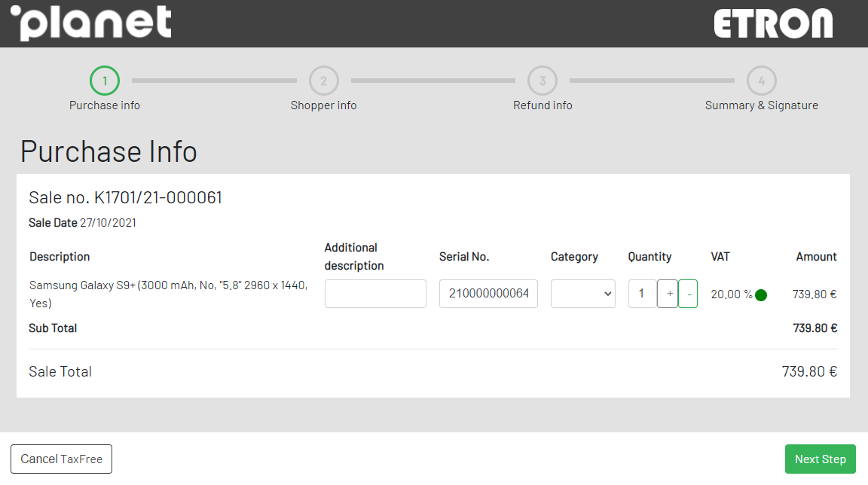Click the sale date 27/10/2021
Image resolution: width=868 pixels, height=485 pixels.
pyautogui.click(x=108, y=223)
